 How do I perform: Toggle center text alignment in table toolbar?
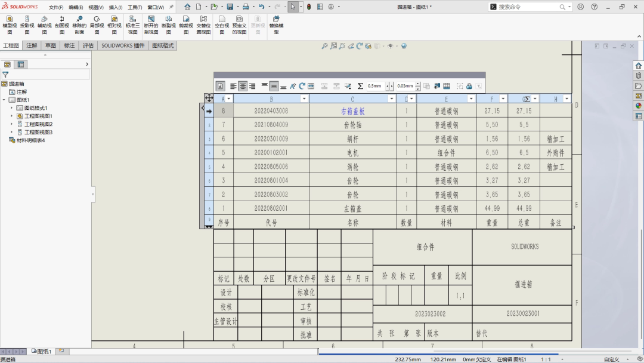point(242,86)
